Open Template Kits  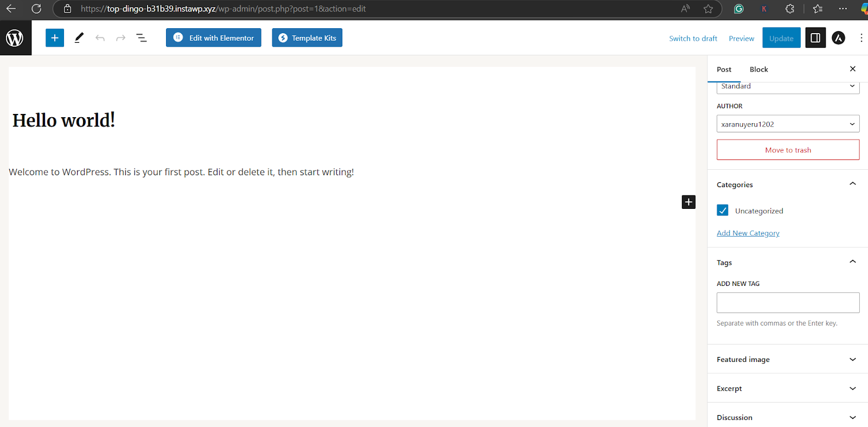(x=307, y=38)
